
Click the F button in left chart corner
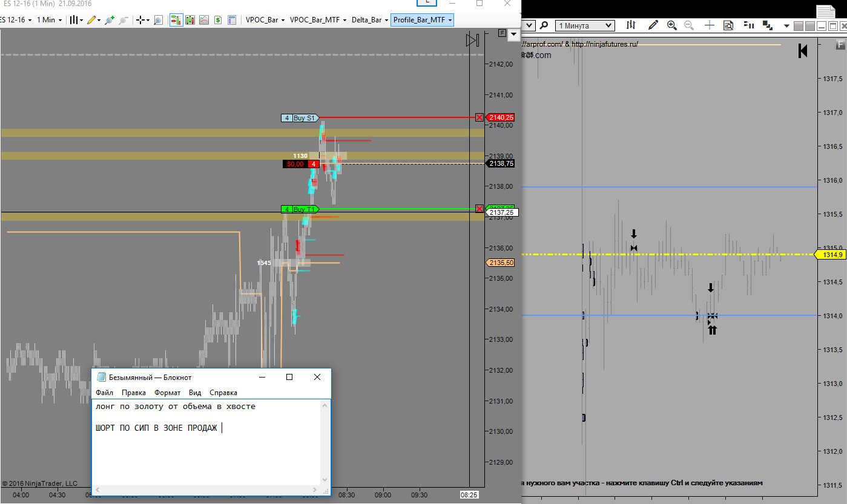(x=501, y=33)
